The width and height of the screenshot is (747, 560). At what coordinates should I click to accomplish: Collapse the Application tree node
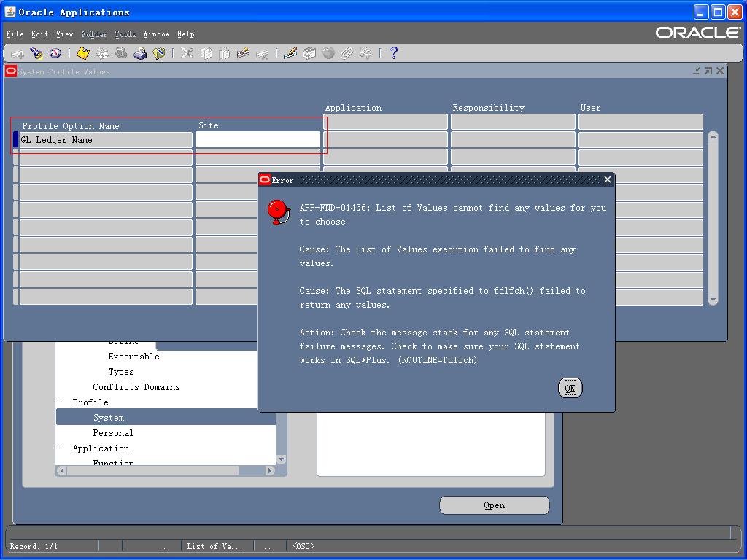(61, 448)
